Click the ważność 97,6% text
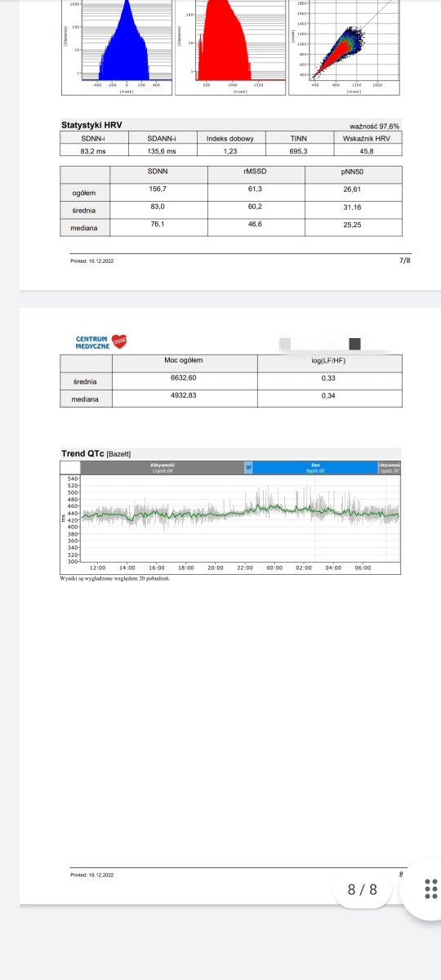Image resolution: width=441 pixels, height=980 pixels. (x=375, y=126)
